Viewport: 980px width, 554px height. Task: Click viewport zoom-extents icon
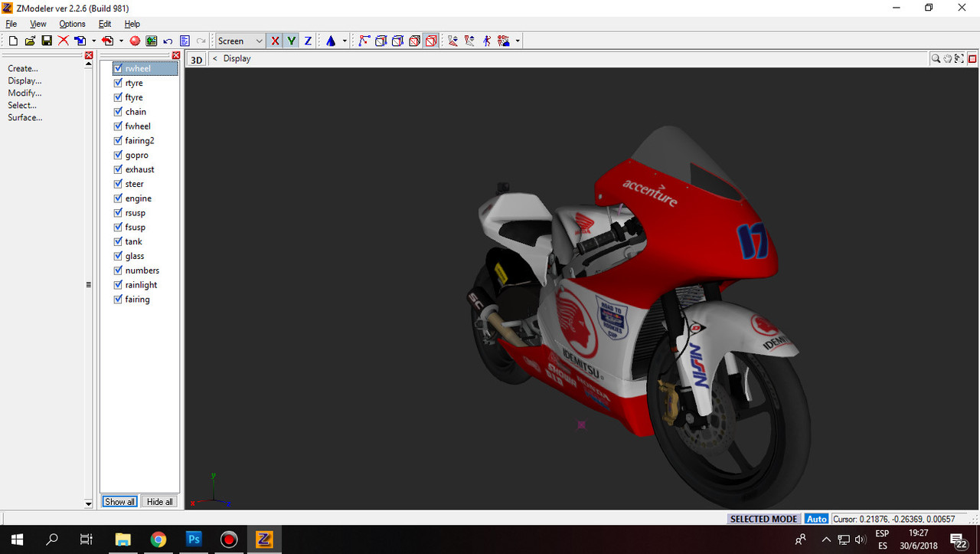tap(959, 58)
